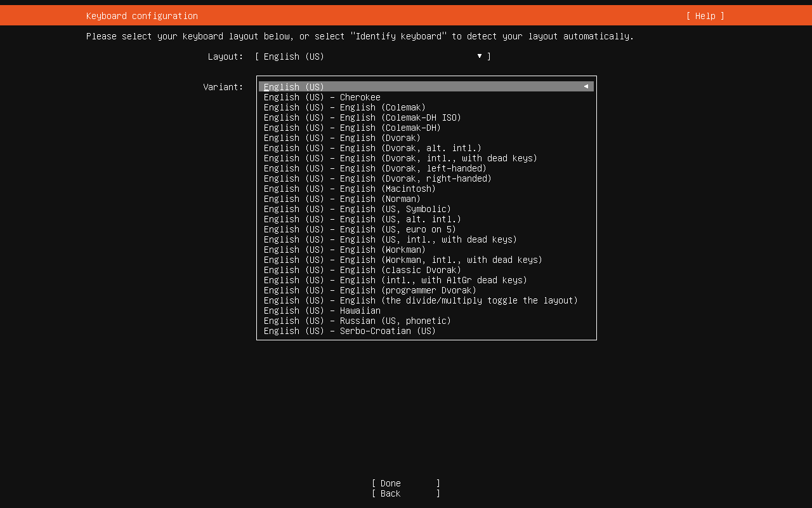
Task: Select the highlighted English (US) variant
Action: click(294, 87)
